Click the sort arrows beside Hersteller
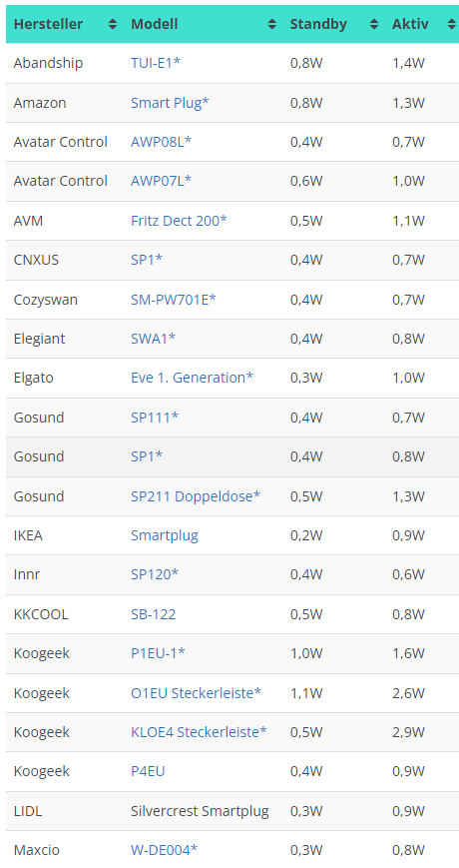This screenshot has height=868, width=459. pos(113,24)
